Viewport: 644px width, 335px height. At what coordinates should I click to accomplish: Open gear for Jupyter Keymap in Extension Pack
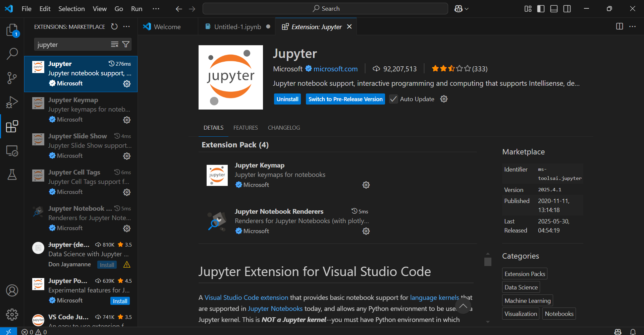coord(366,185)
